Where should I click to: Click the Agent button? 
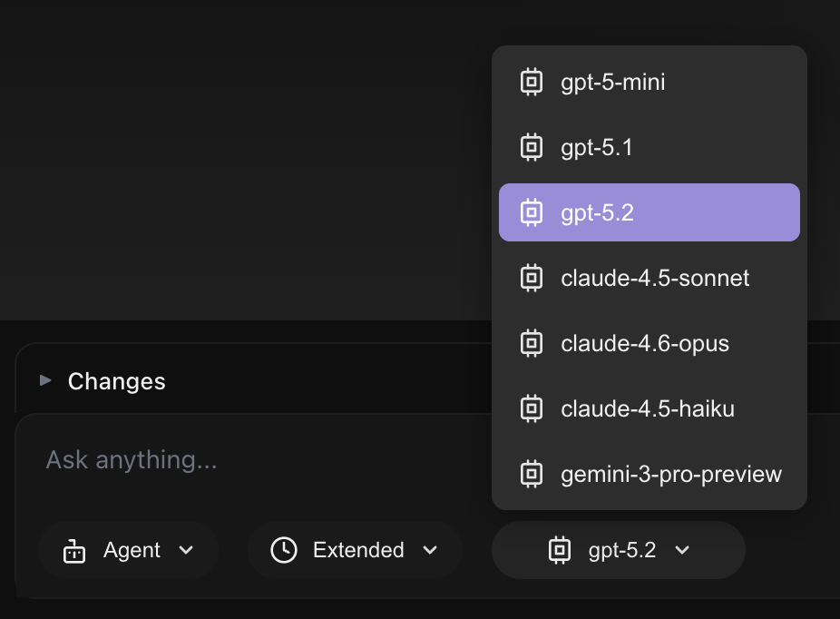point(128,550)
